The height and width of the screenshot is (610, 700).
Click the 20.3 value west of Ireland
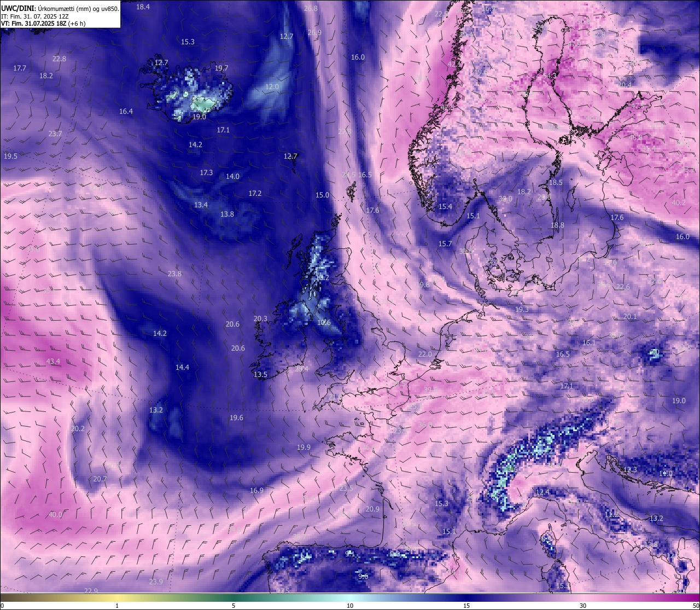tap(260, 318)
